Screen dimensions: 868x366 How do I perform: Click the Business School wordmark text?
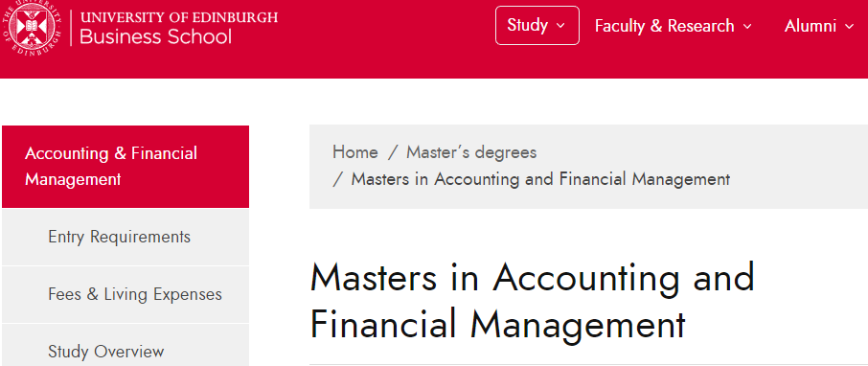(x=155, y=37)
